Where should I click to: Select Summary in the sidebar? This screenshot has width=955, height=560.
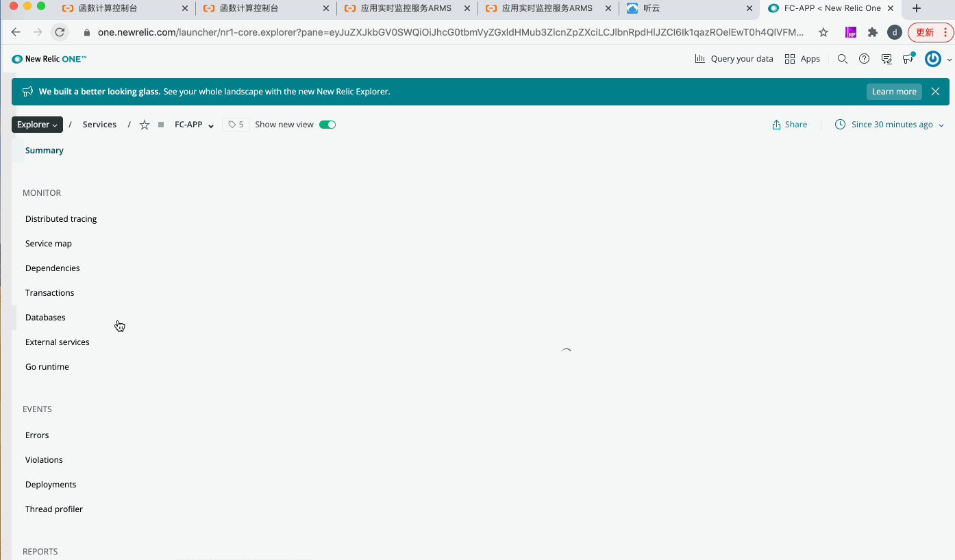(45, 151)
